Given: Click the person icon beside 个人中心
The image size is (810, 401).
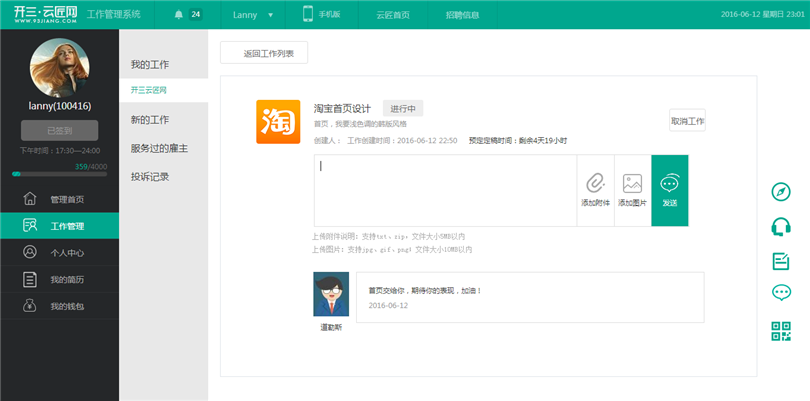Looking at the screenshot, I should [x=30, y=252].
